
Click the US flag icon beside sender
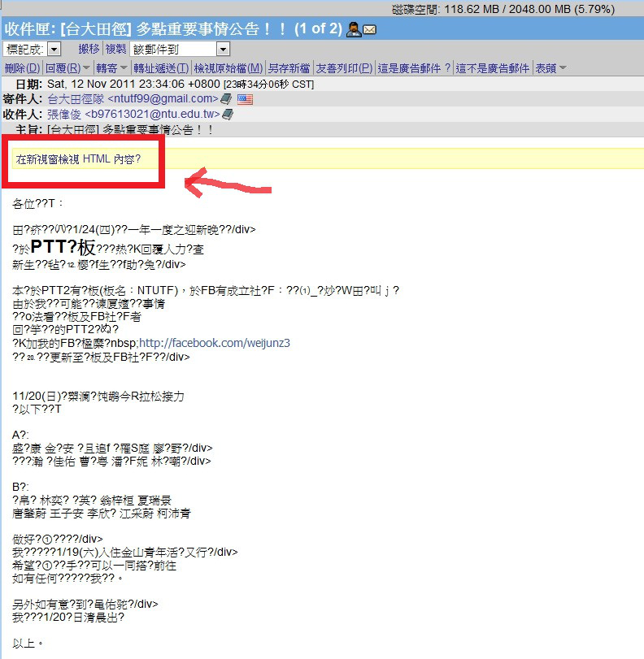pyautogui.click(x=245, y=99)
